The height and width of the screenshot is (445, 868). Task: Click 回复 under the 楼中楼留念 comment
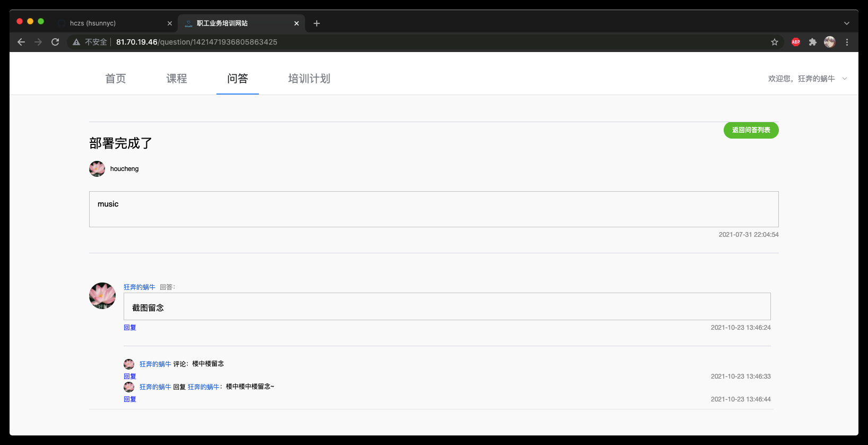(x=130, y=376)
